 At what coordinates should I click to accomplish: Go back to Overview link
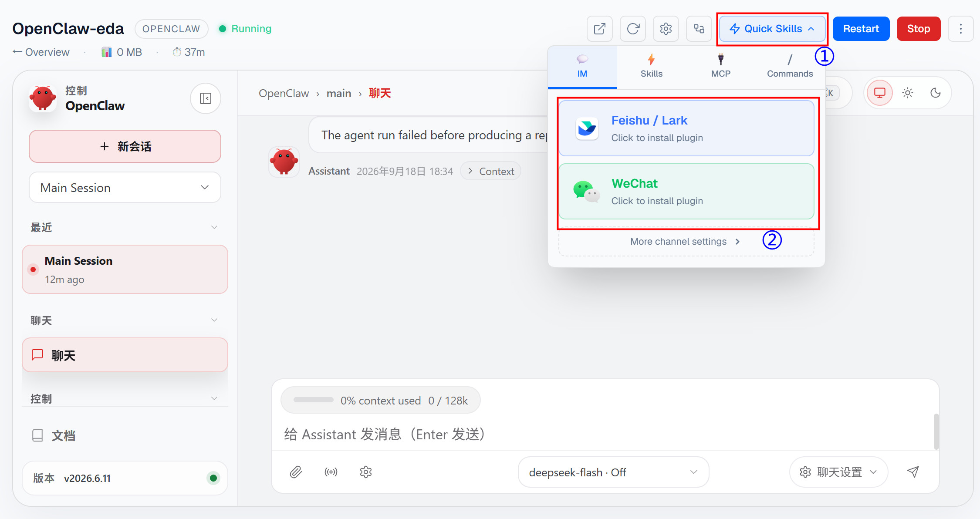coord(41,52)
